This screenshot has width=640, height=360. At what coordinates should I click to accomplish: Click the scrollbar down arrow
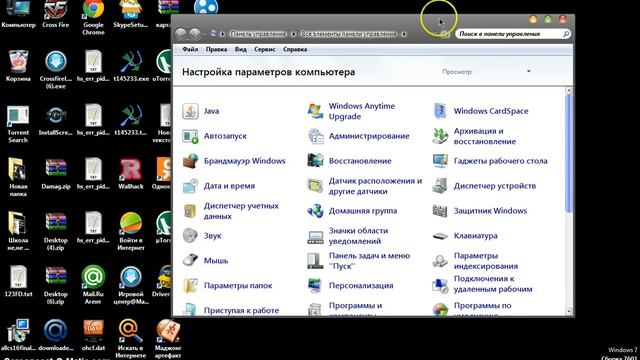pos(569,311)
